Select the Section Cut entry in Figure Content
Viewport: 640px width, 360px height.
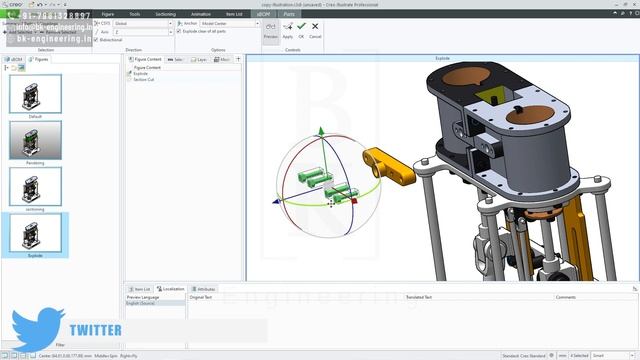click(144, 80)
